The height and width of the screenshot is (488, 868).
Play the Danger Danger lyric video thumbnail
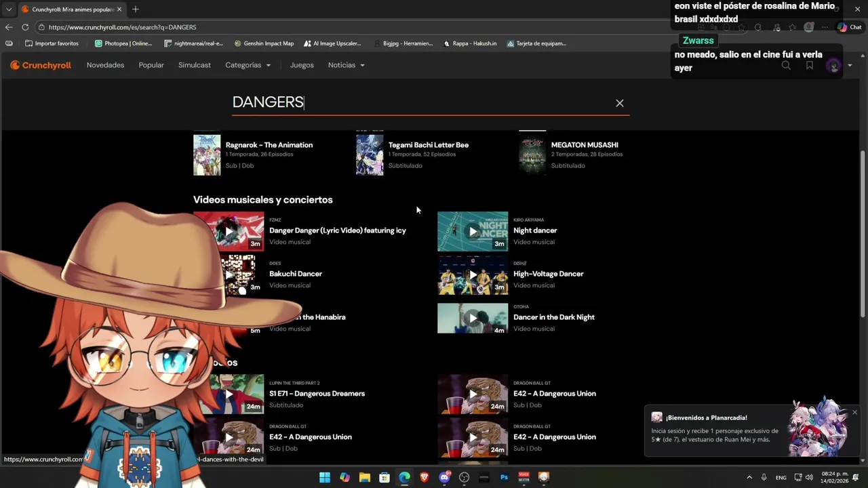click(229, 231)
